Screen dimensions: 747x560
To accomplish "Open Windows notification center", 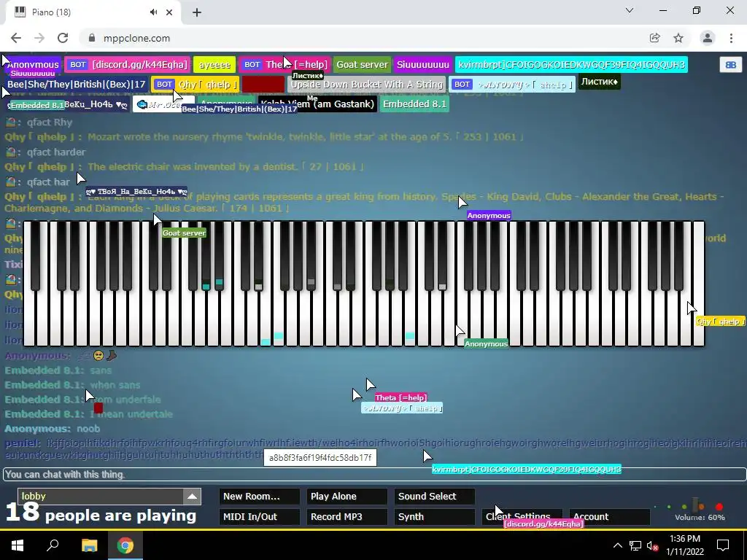I will (x=723, y=545).
